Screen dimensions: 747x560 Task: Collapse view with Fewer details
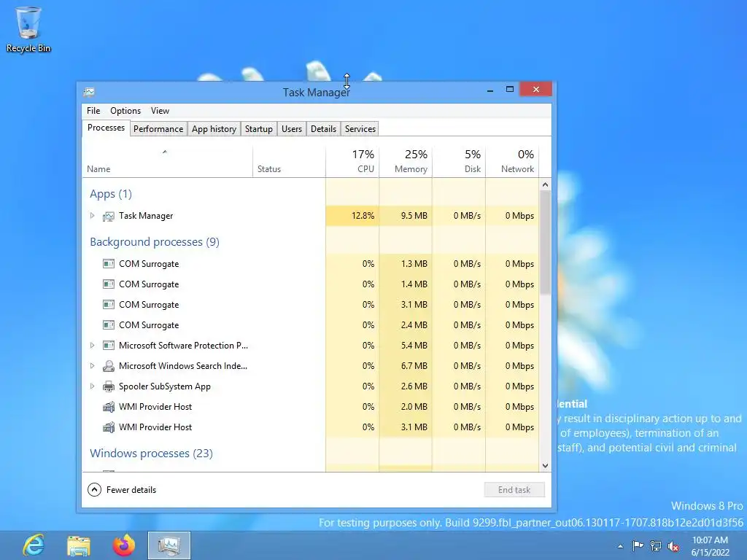pos(122,489)
